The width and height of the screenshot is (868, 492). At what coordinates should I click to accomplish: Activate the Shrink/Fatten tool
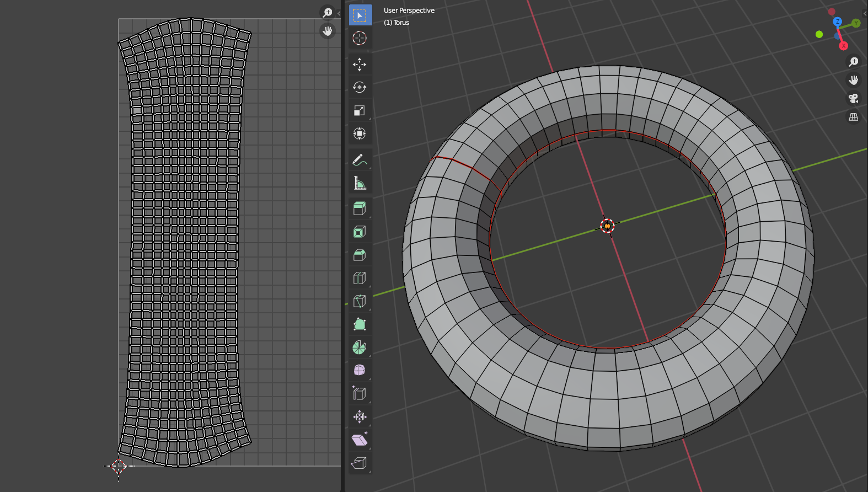pyautogui.click(x=360, y=416)
